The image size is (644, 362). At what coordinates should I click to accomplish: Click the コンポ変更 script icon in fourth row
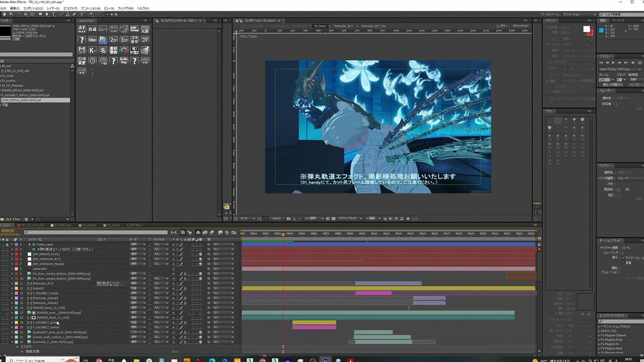coord(82,61)
